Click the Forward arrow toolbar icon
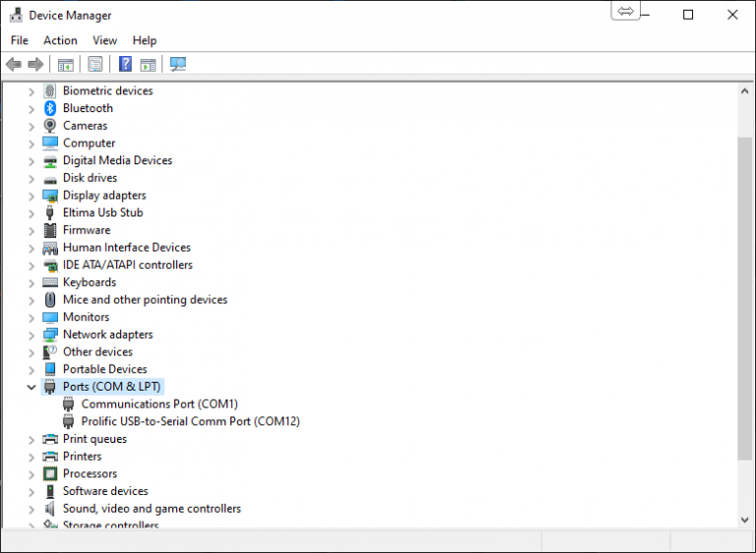 coord(35,64)
